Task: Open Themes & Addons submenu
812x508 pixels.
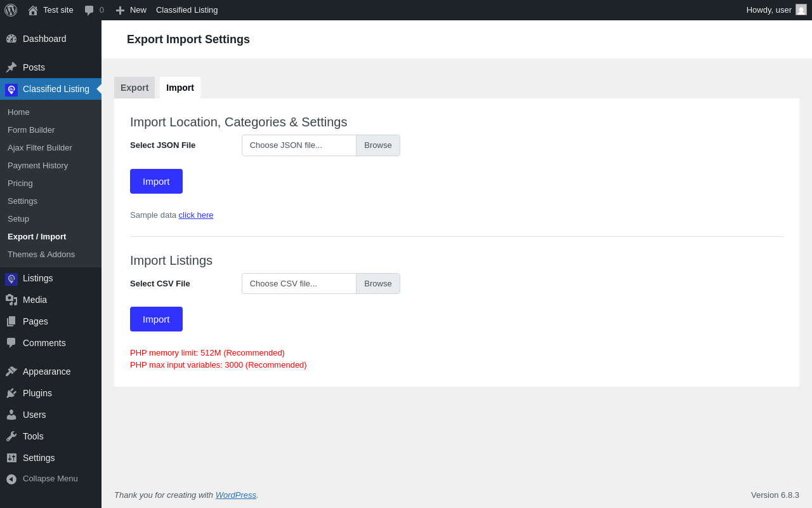Action: (41, 255)
